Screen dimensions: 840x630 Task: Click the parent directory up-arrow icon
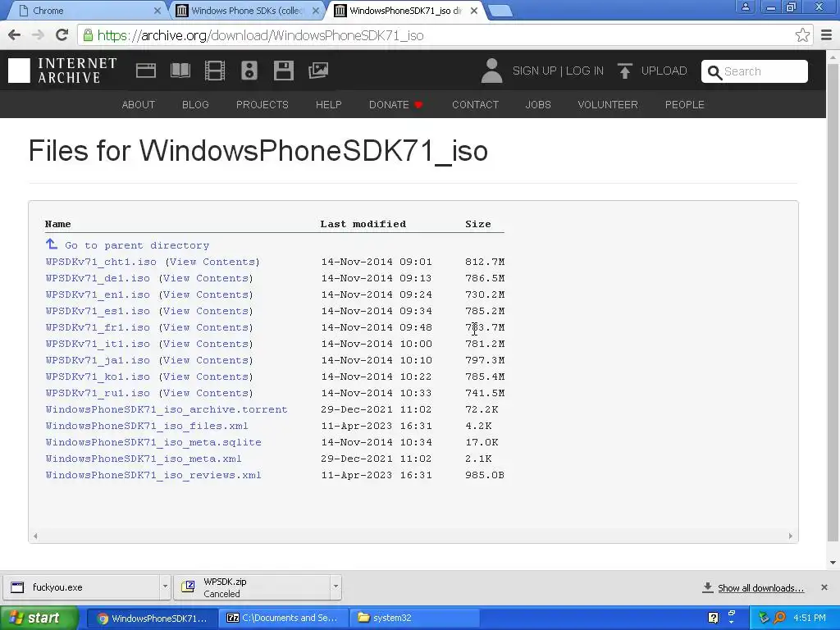(52, 244)
